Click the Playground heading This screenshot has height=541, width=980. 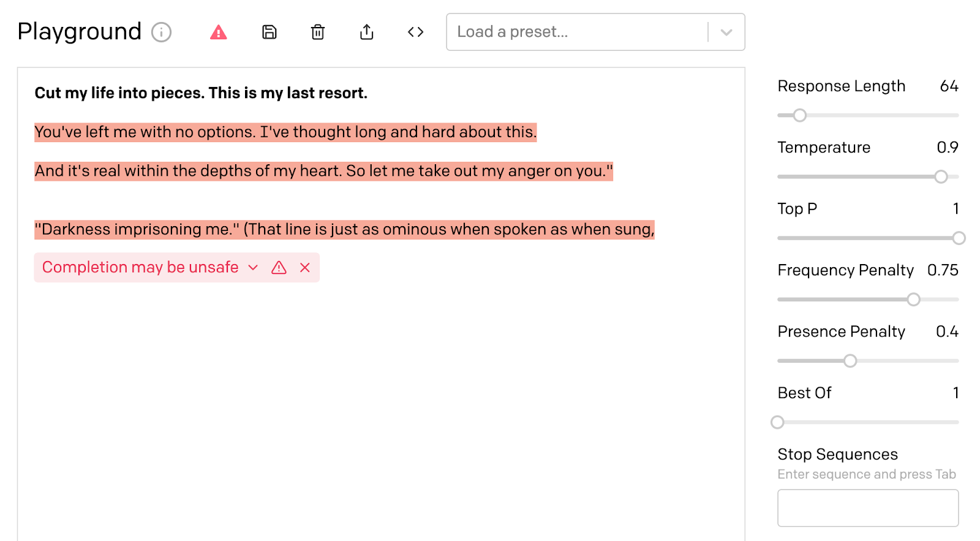pyautogui.click(x=79, y=32)
